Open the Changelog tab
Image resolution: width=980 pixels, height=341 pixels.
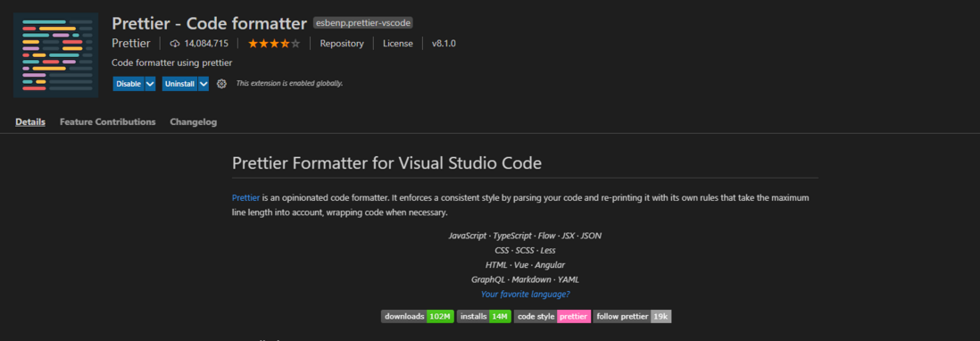(x=193, y=121)
